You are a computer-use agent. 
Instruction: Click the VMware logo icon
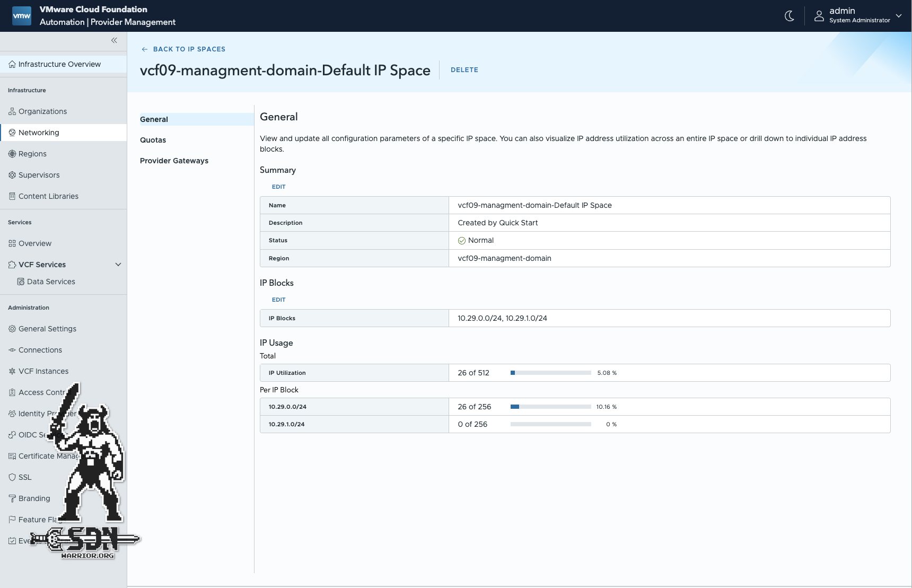(22, 16)
